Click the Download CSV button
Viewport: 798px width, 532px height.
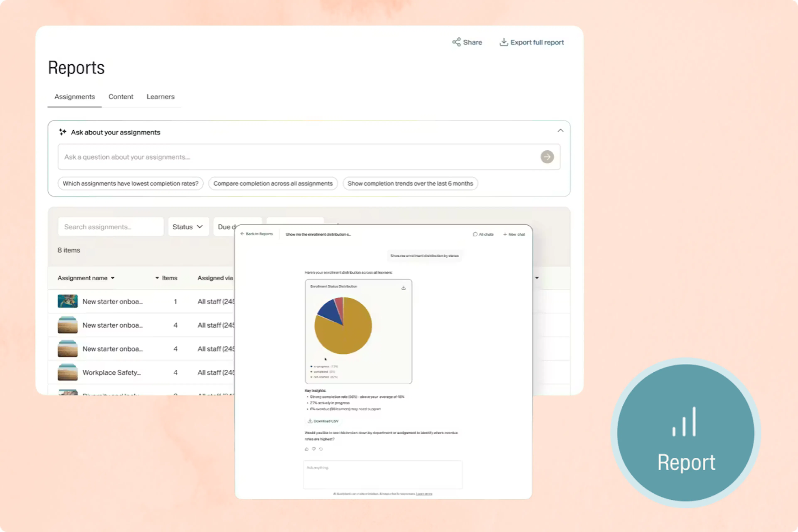tap(323, 421)
